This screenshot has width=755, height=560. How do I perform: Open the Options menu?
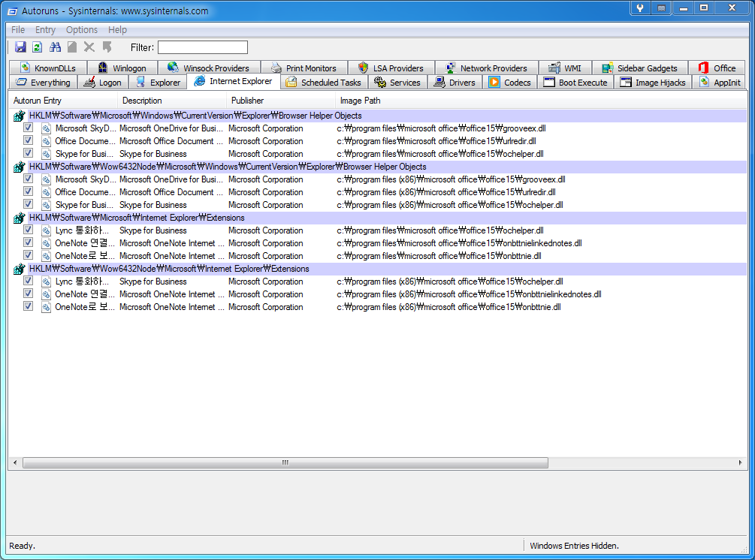click(82, 30)
